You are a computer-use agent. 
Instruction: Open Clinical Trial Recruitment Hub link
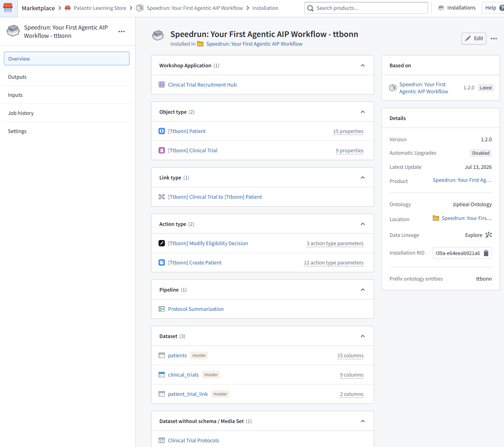(x=202, y=85)
